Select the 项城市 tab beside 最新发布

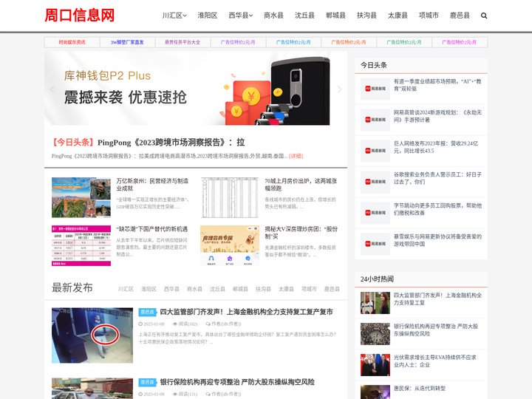pyautogui.click(x=309, y=289)
